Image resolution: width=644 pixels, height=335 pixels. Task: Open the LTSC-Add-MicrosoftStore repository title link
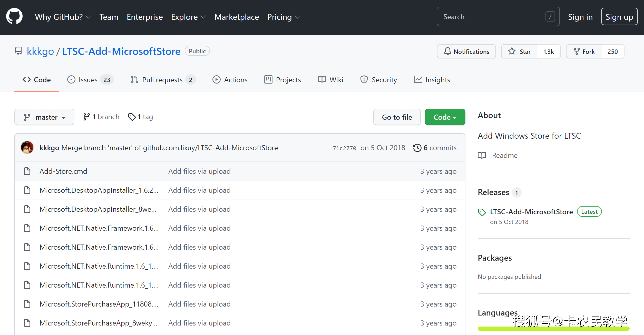pyautogui.click(x=121, y=51)
